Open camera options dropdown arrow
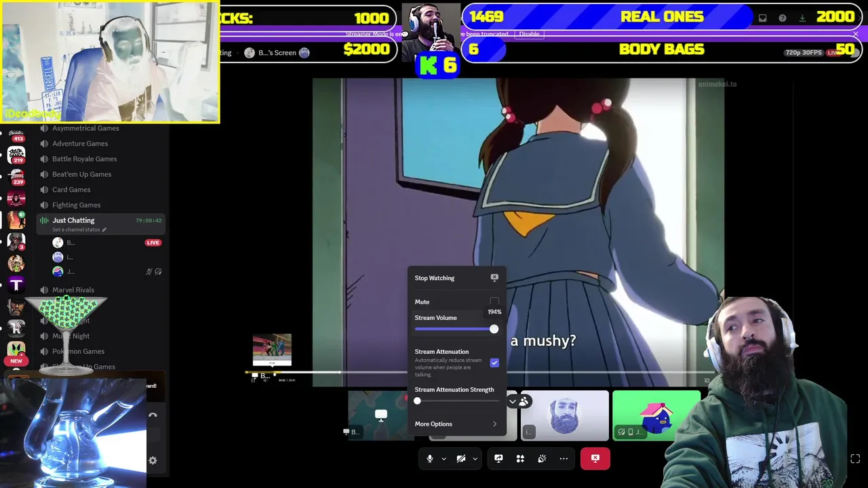 click(x=475, y=459)
